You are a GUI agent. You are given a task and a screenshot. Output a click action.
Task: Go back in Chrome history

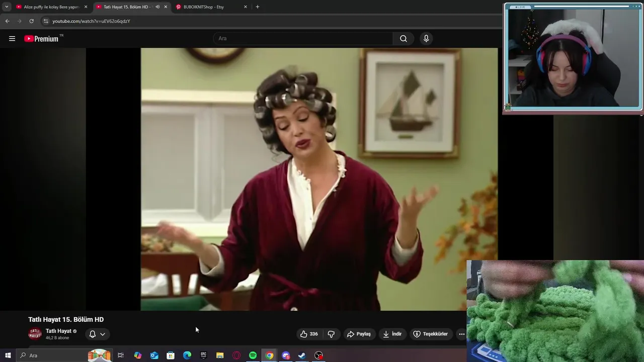point(7,21)
